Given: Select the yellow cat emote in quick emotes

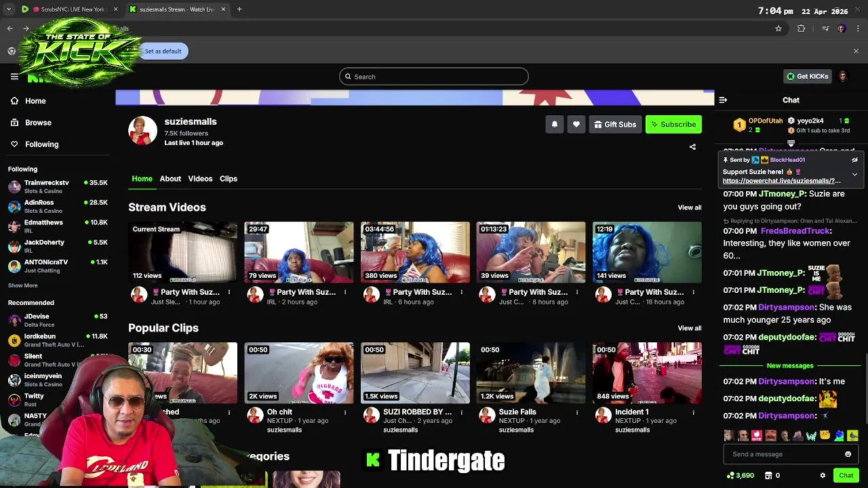Looking at the screenshot, I should tap(825, 436).
